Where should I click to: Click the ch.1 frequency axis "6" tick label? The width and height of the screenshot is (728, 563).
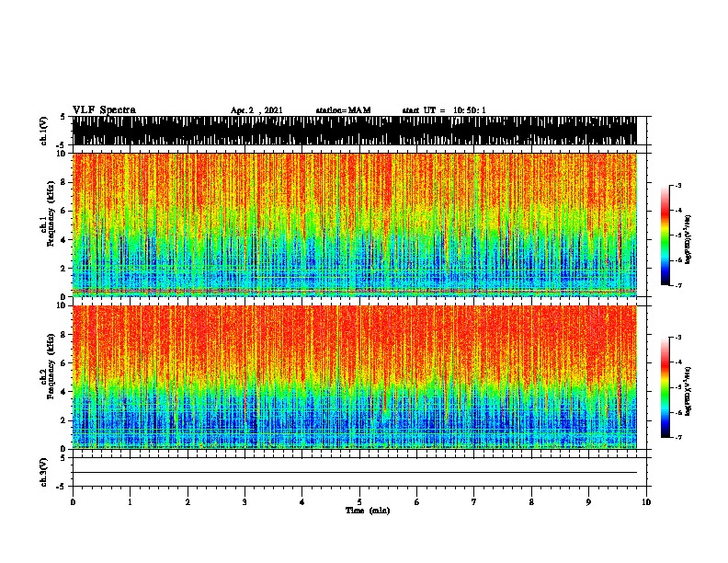pos(64,211)
